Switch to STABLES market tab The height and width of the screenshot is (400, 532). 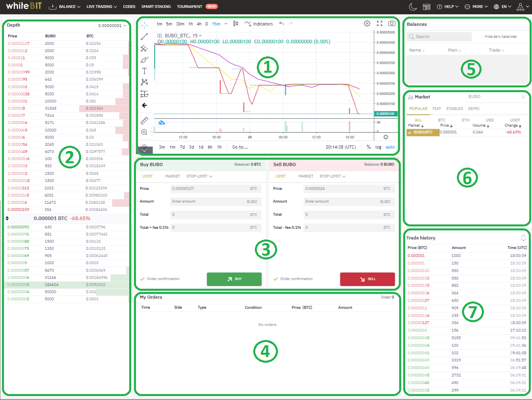coord(454,108)
